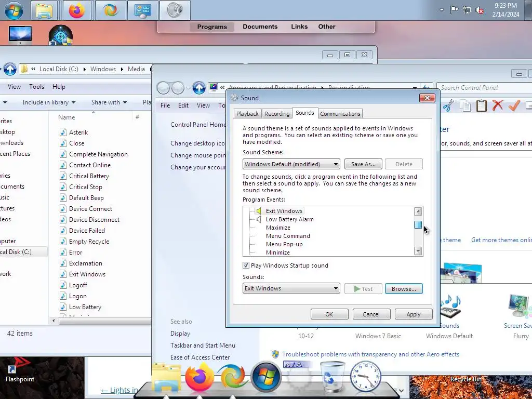Switch to the Communications tab
The height and width of the screenshot is (399, 532).
coord(340,114)
